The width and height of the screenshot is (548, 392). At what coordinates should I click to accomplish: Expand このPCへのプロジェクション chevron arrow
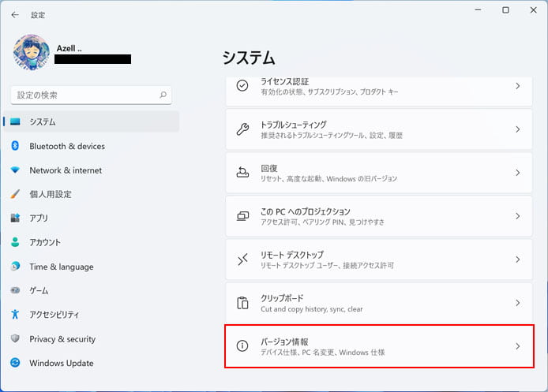(x=517, y=216)
